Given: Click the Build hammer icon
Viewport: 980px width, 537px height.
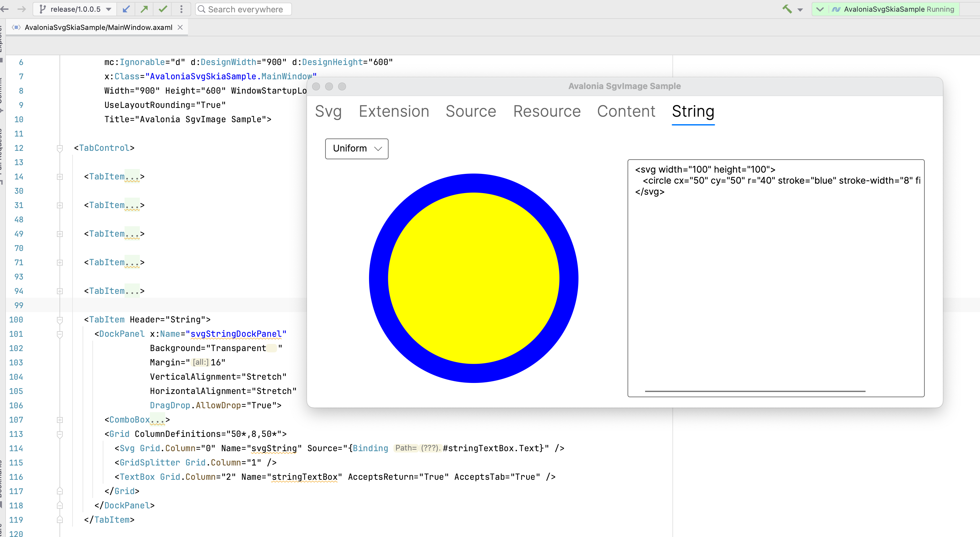Looking at the screenshot, I should 787,9.
